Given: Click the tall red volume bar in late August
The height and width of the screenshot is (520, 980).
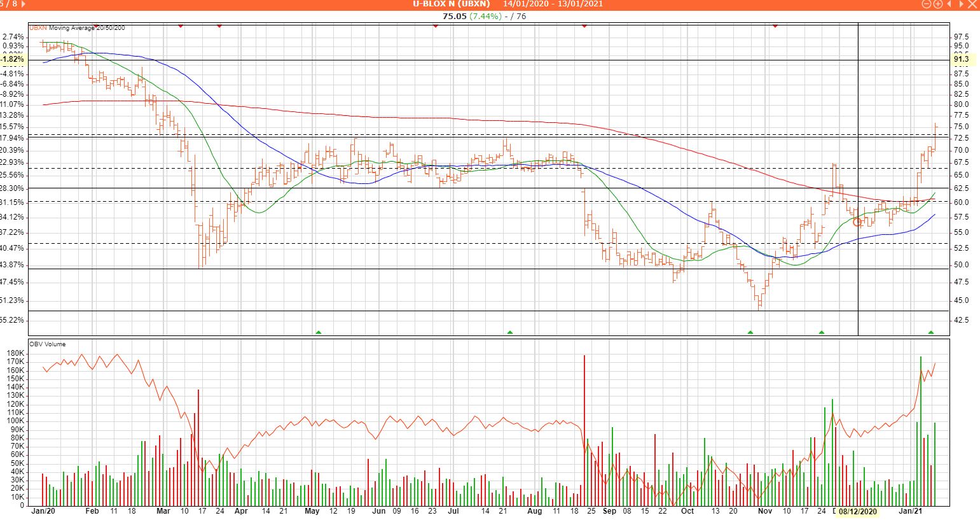Looking at the screenshot, I should coord(584,430).
